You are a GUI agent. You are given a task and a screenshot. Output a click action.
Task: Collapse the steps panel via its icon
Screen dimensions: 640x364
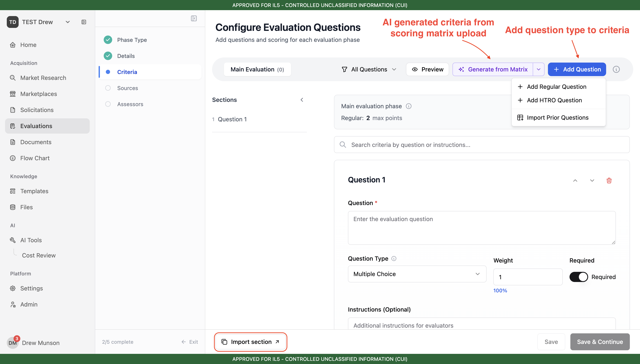(194, 18)
